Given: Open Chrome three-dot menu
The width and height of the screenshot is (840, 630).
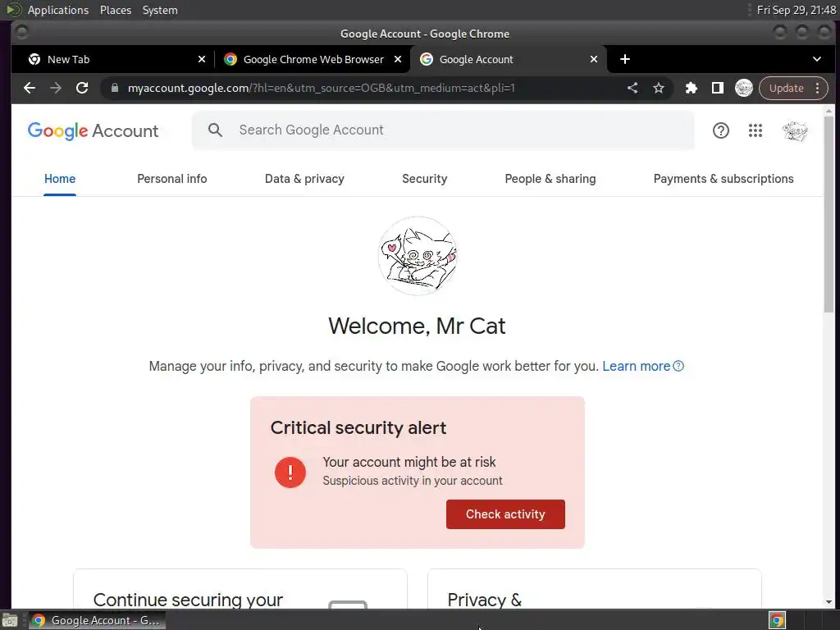Looking at the screenshot, I should click(818, 88).
